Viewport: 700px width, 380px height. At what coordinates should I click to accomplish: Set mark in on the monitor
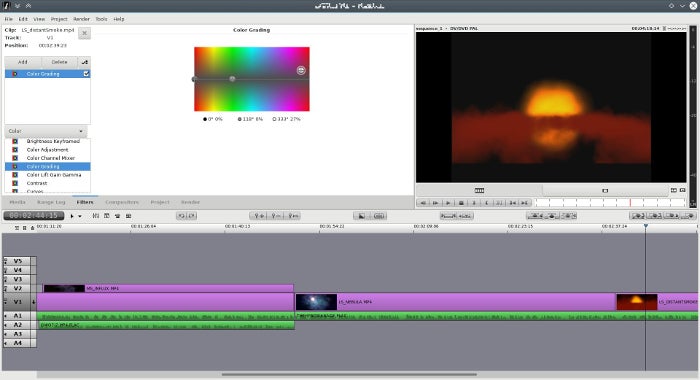click(x=474, y=203)
